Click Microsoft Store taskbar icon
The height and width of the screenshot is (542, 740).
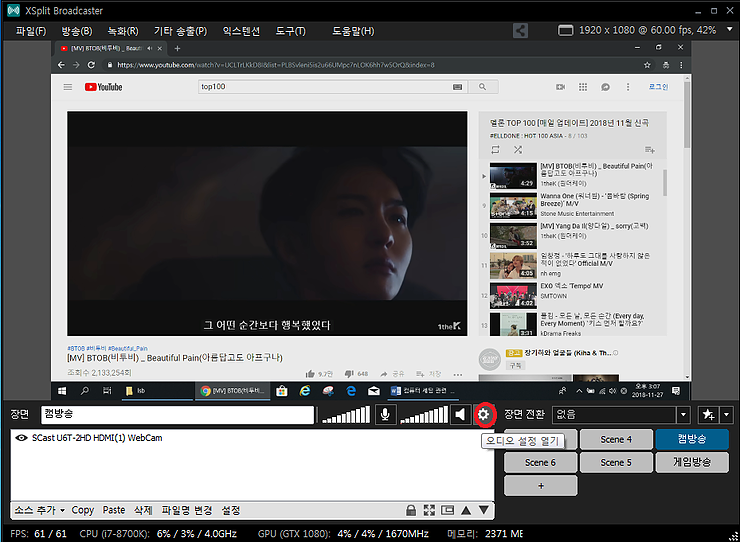[x=282, y=391]
